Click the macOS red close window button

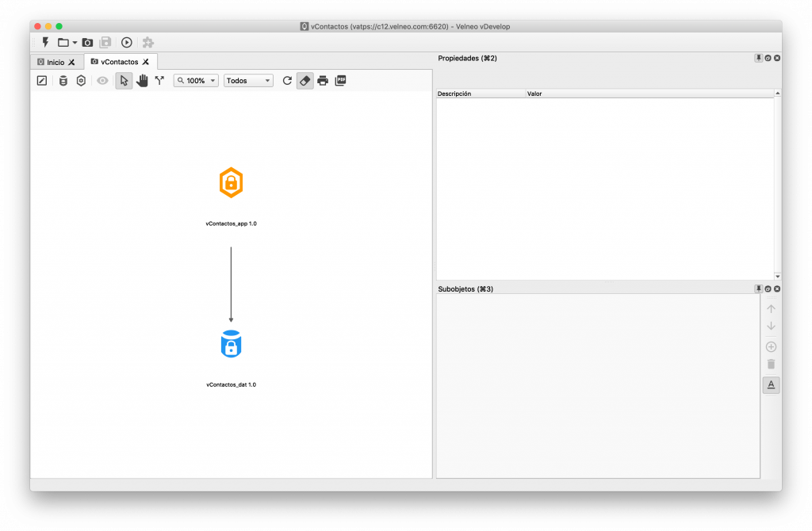pyautogui.click(x=38, y=26)
